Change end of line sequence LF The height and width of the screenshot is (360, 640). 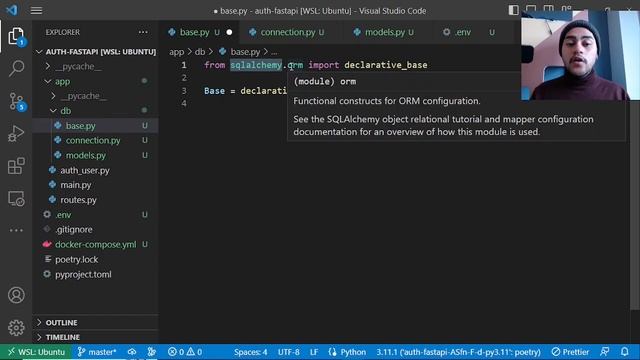314,352
